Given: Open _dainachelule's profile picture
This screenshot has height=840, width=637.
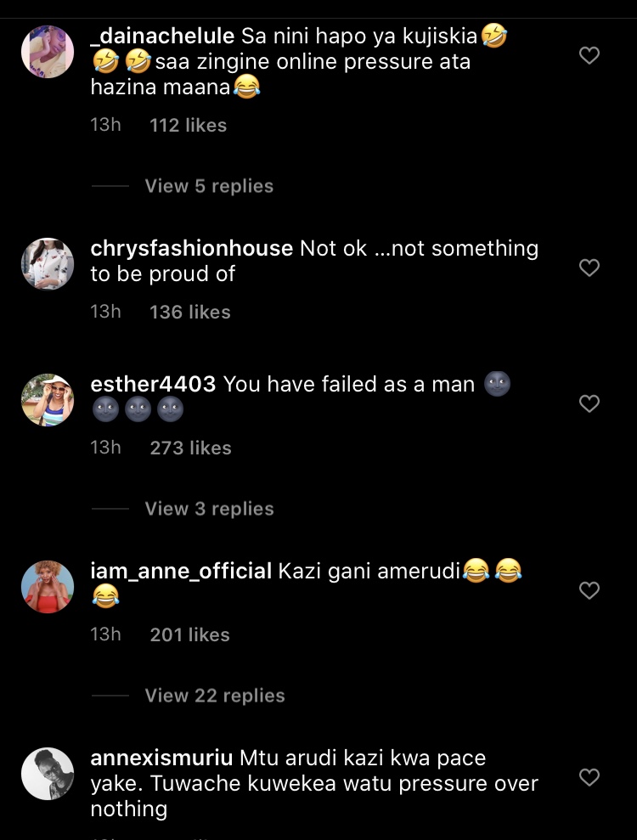Looking at the screenshot, I should 48,52.
